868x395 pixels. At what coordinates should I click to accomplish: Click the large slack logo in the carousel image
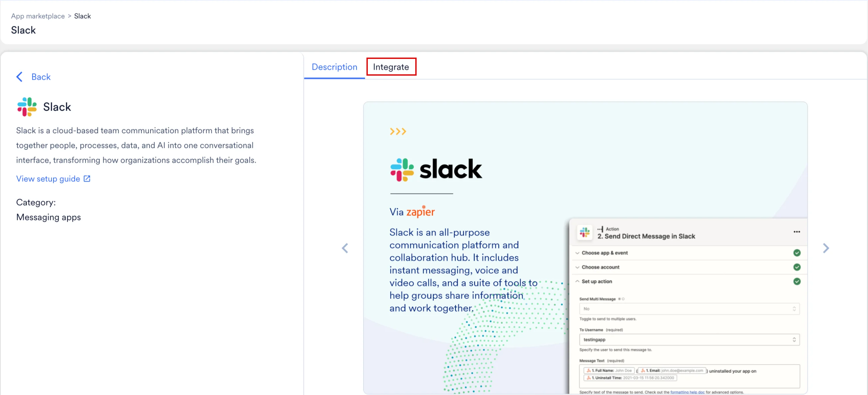pos(436,169)
